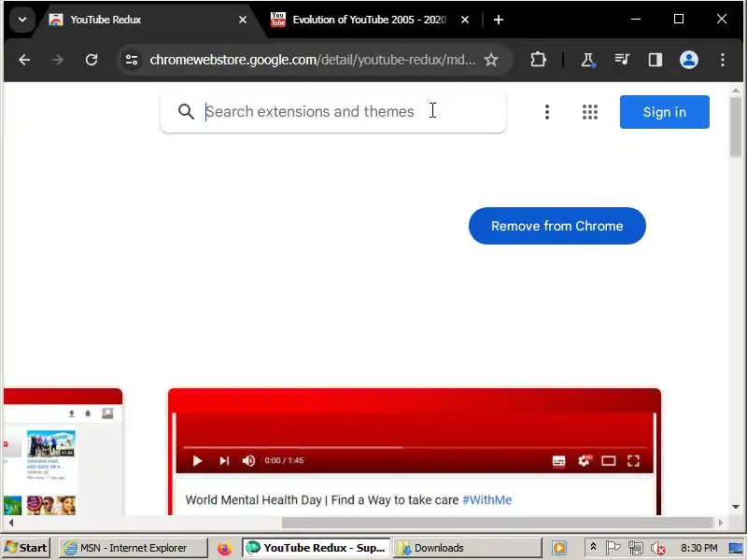747x560 pixels.
Task: Open the media controls icon
Action: point(622,60)
